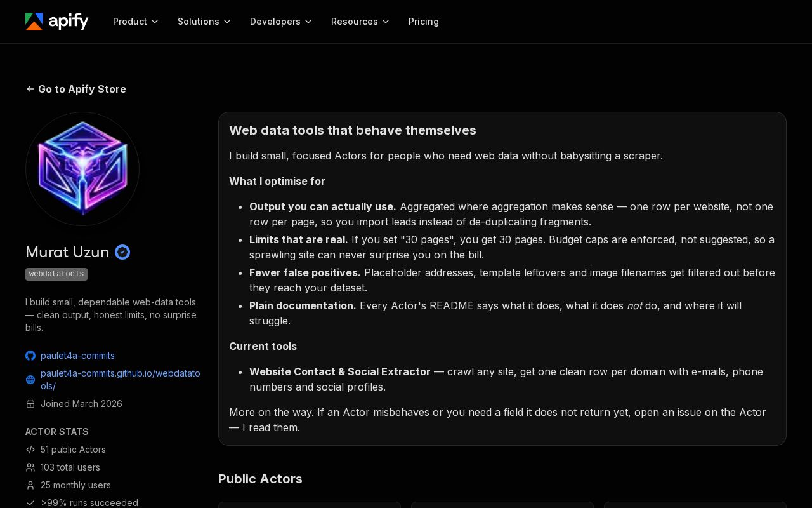Viewport: 812px width, 508px height.
Task: Click the 'Current tools' subheading
Action: 263,346
